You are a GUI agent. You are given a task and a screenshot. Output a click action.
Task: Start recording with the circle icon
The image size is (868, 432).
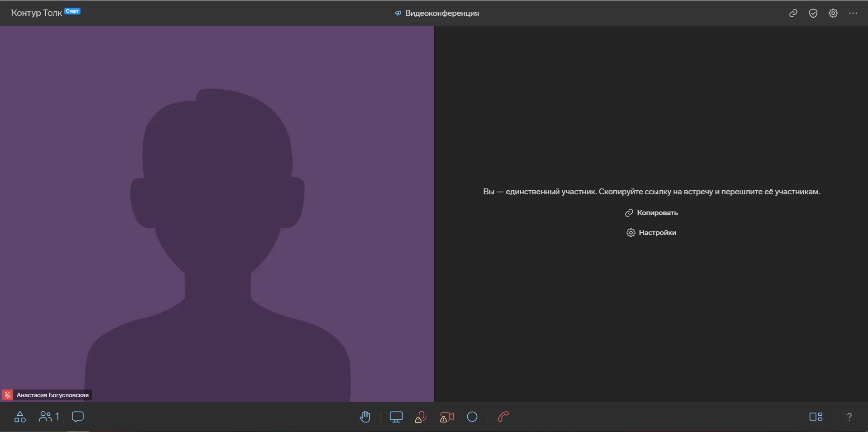coord(472,417)
